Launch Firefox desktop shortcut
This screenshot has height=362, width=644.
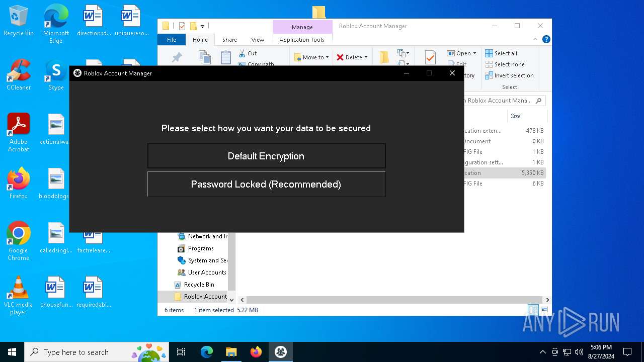point(19,184)
